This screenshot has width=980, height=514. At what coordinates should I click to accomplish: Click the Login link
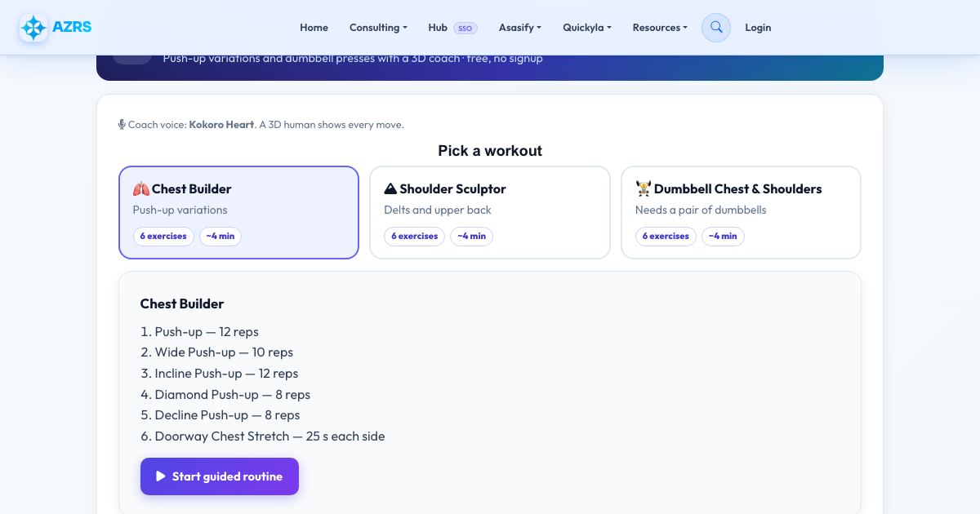[758, 28]
